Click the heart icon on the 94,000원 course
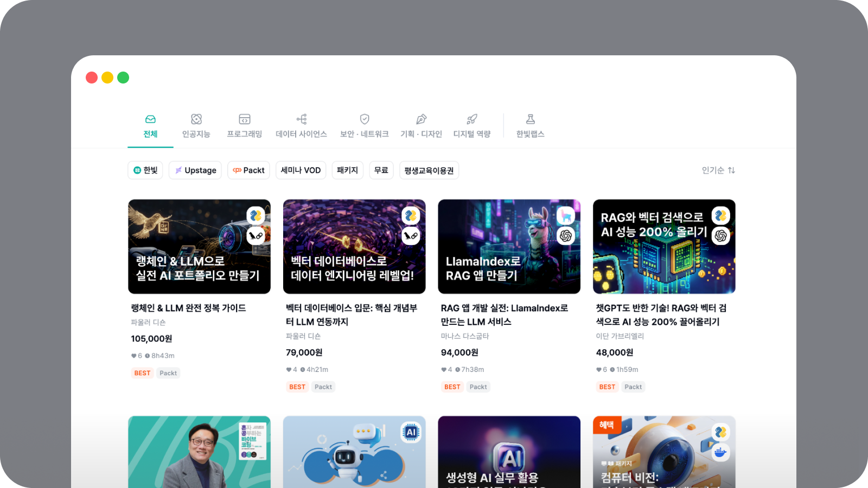Viewport: 868px width, 488px height. (x=444, y=370)
